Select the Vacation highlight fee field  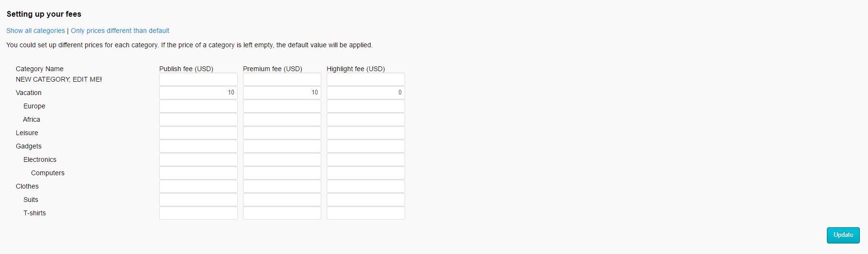coord(365,93)
